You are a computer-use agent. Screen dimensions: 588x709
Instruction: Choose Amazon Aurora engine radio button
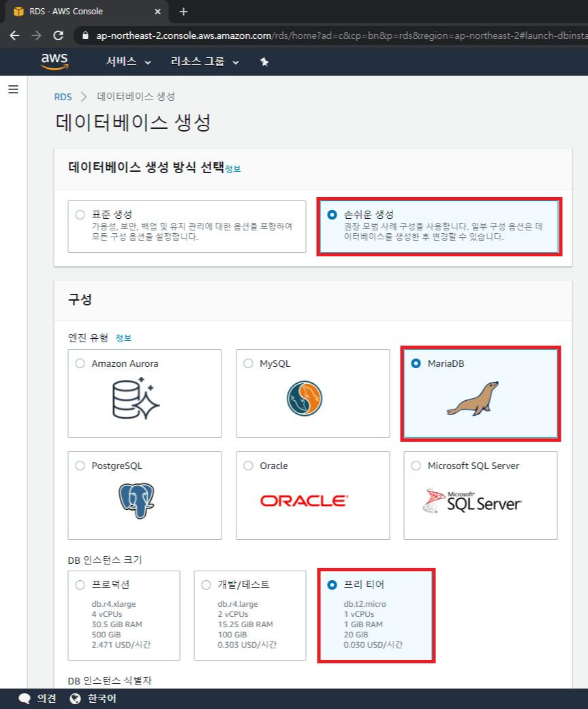coord(80,363)
